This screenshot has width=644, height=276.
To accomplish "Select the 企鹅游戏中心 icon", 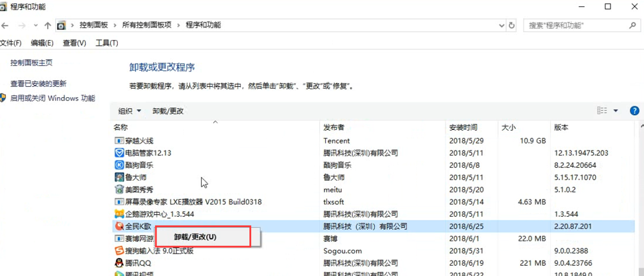I will coord(119,214).
